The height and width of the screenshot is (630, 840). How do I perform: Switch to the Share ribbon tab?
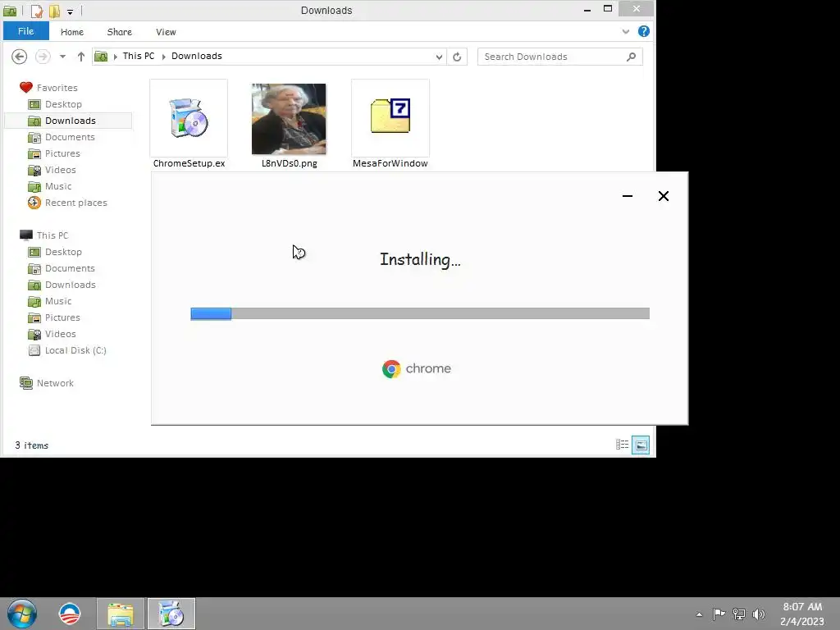point(120,32)
